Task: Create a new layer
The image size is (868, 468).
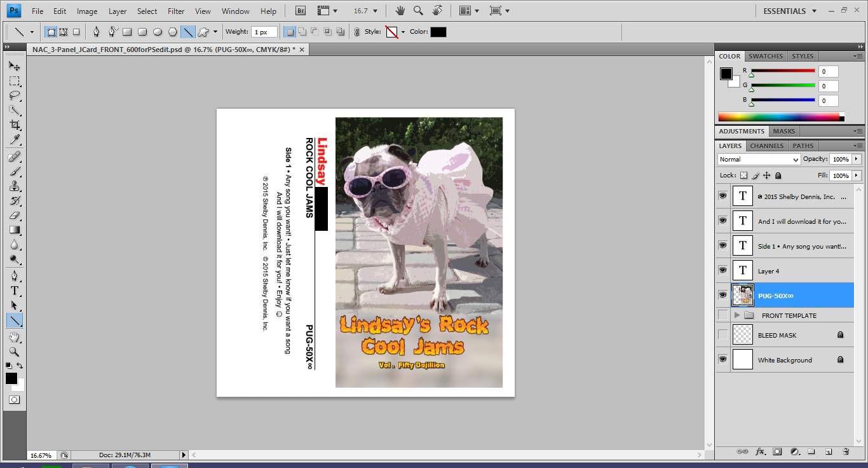Action: tap(828, 451)
